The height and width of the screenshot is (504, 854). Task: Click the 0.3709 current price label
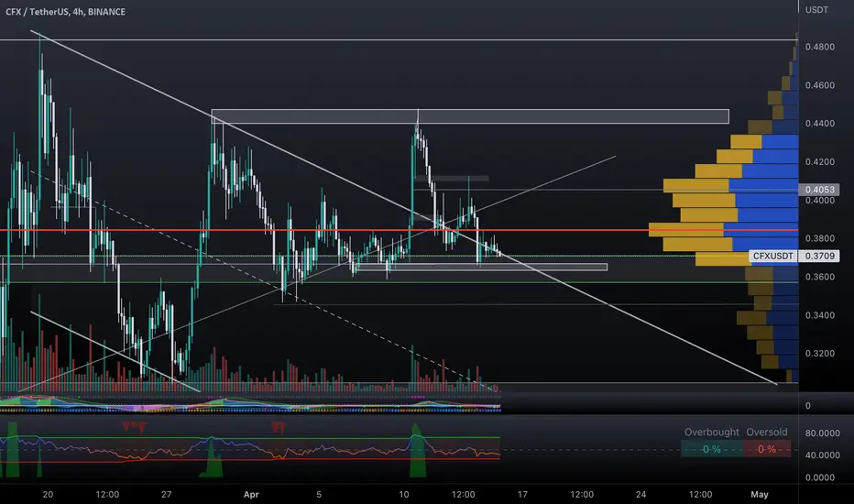tap(819, 256)
